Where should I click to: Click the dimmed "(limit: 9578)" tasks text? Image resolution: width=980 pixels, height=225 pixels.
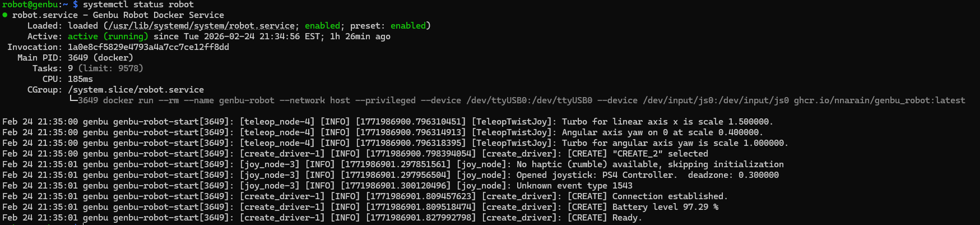(110, 68)
